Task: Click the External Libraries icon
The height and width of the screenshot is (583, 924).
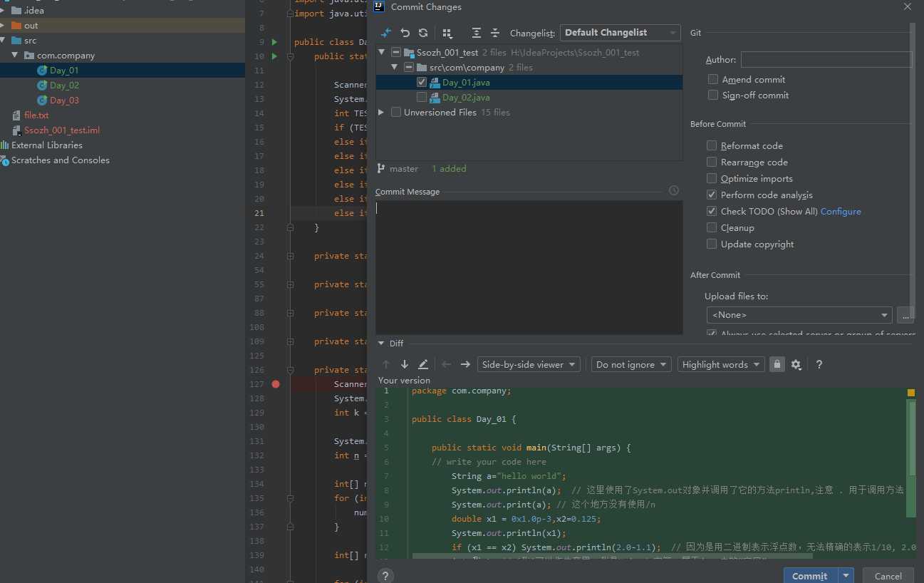Action: [x=5, y=145]
